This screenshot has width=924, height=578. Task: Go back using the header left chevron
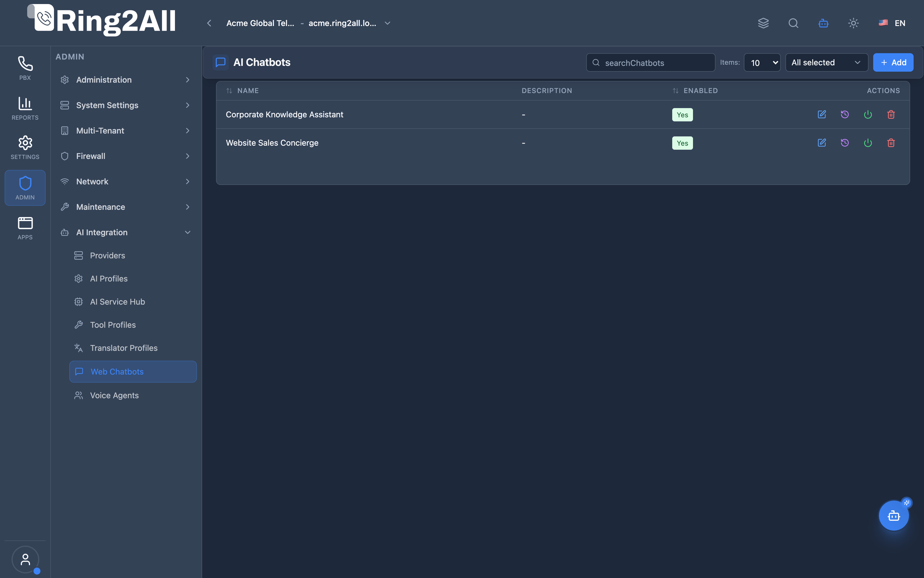(x=209, y=23)
